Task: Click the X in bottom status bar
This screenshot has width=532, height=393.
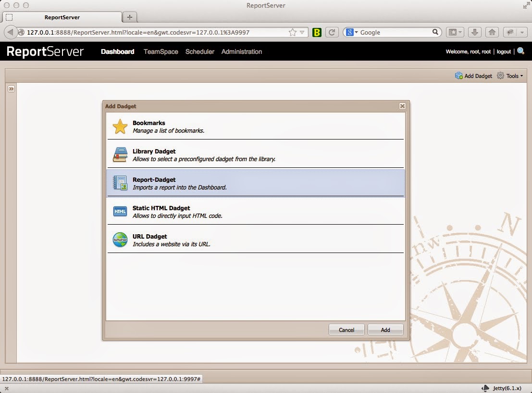Action: pos(6,388)
